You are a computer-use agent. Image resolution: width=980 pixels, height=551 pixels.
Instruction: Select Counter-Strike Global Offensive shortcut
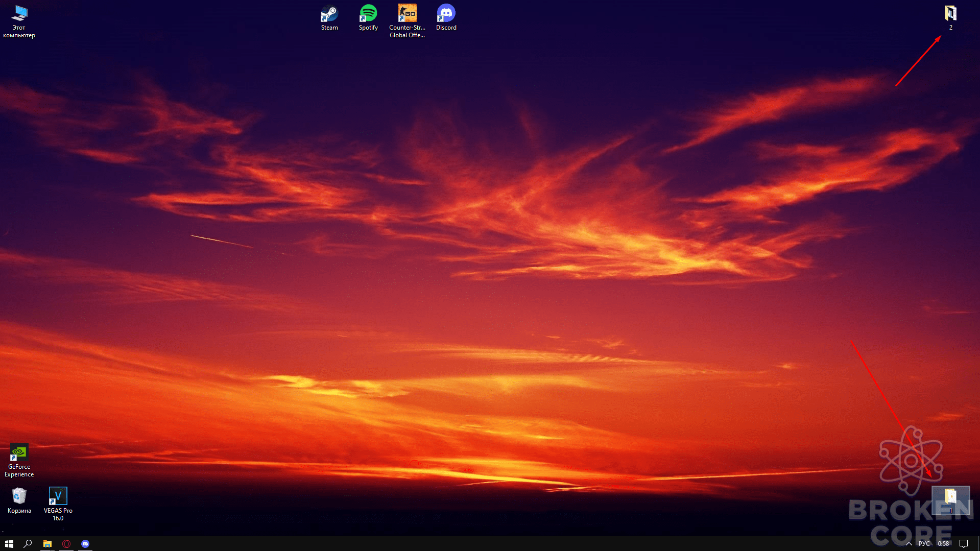[407, 21]
